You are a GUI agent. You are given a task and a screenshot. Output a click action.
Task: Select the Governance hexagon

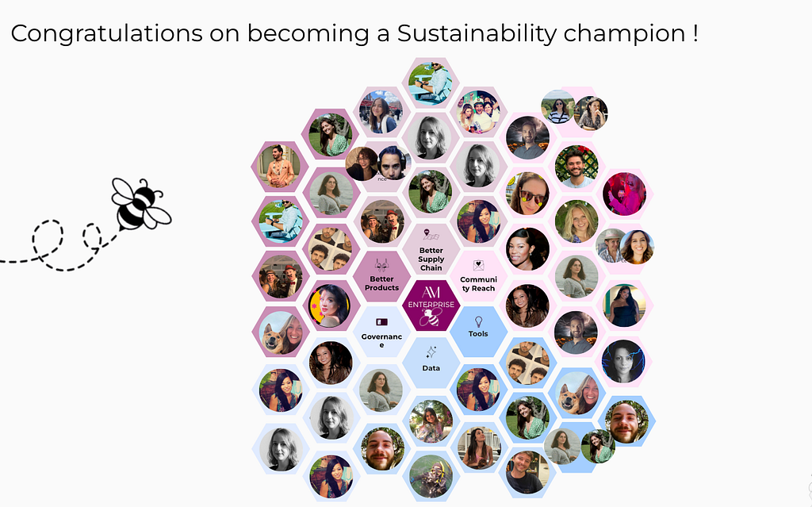coord(381,332)
